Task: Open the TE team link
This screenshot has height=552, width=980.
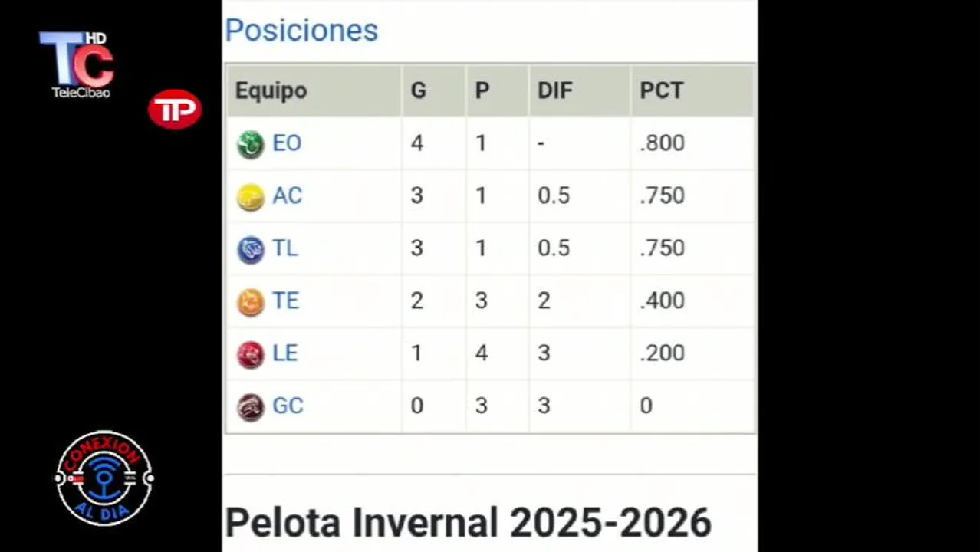Action: point(285,301)
